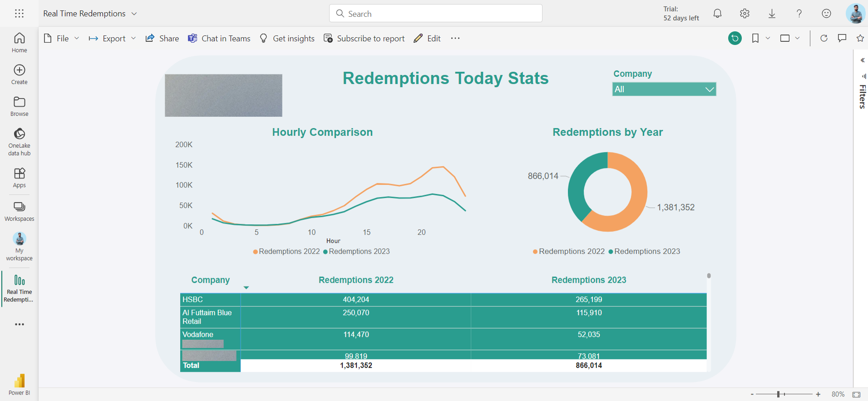Click Redemptions 2022 legend in line chart
The width and height of the screenshot is (868, 401).
286,252
